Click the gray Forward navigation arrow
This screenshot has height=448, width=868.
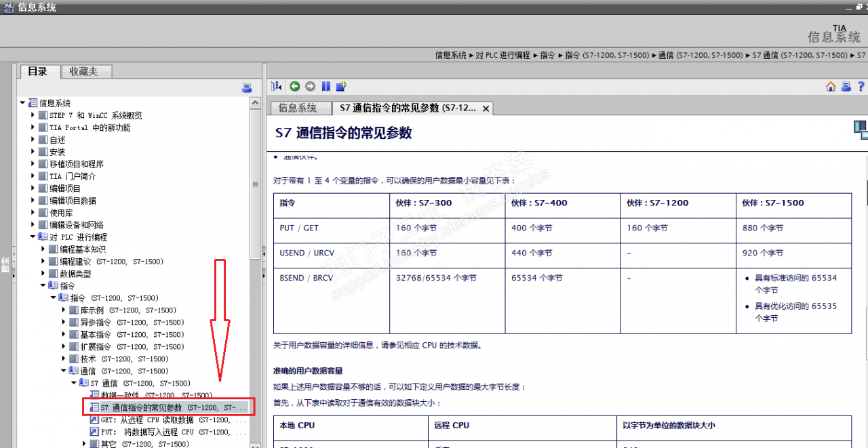click(x=310, y=86)
